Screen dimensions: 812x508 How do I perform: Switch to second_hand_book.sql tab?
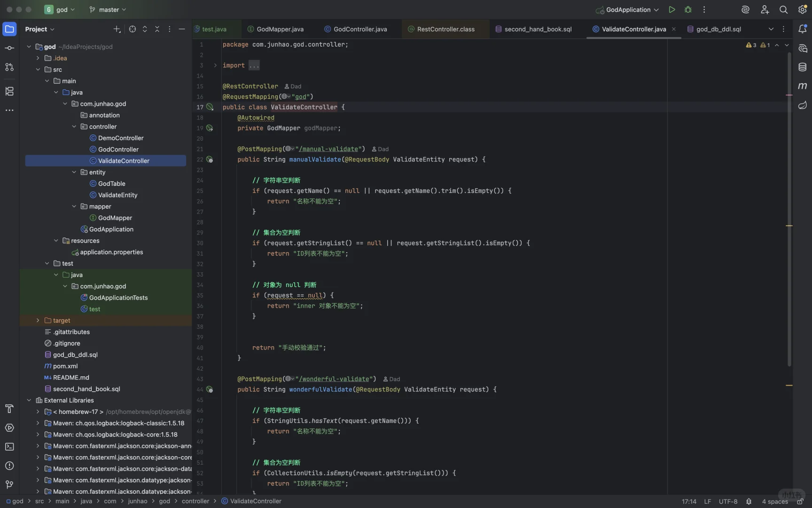point(534,29)
